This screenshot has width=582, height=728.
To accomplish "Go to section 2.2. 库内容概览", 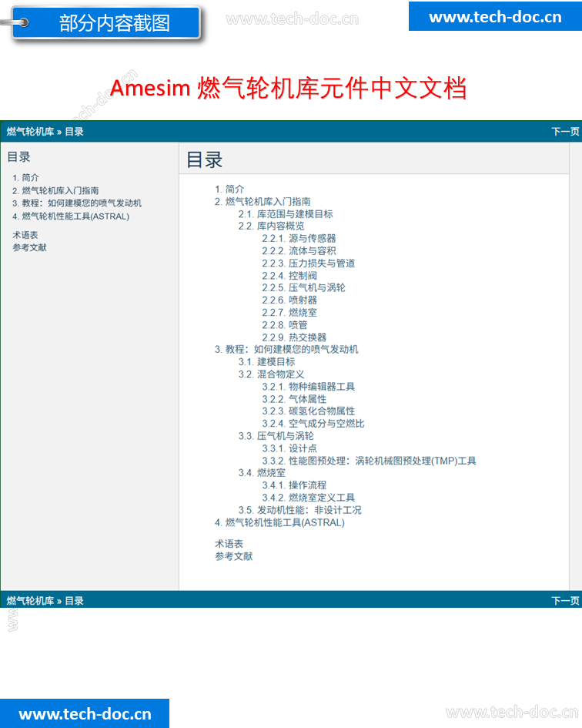I will click(271, 226).
